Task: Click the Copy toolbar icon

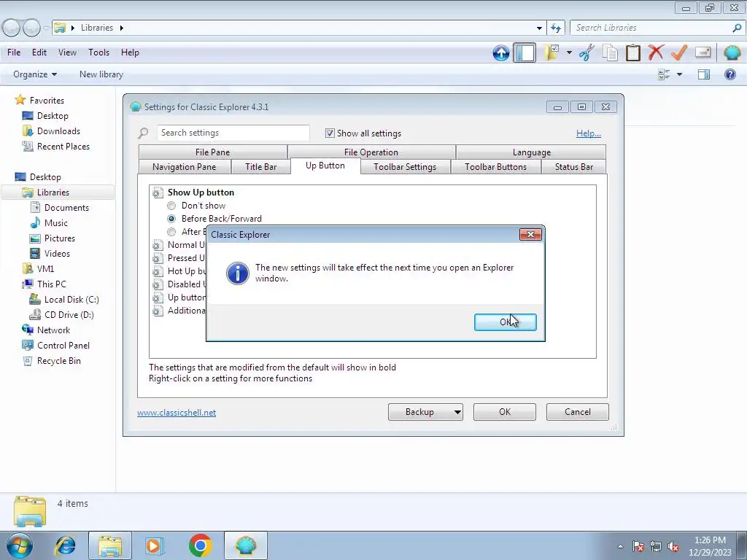Action: [610, 52]
